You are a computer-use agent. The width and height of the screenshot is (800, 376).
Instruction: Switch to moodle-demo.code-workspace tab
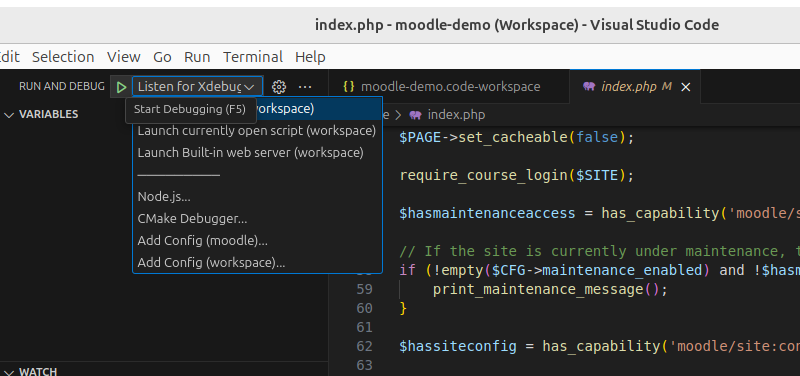(x=450, y=87)
